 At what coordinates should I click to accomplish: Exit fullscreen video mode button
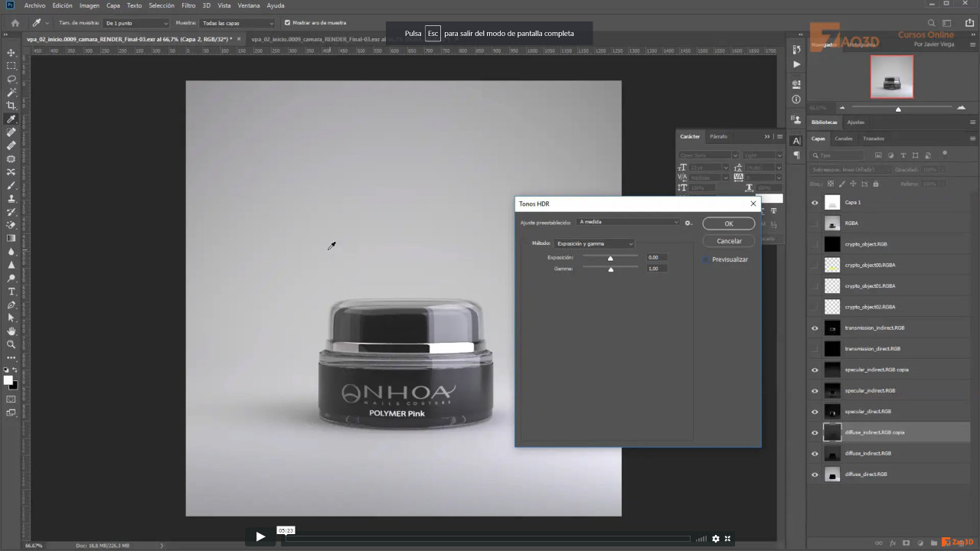coord(727,539)
